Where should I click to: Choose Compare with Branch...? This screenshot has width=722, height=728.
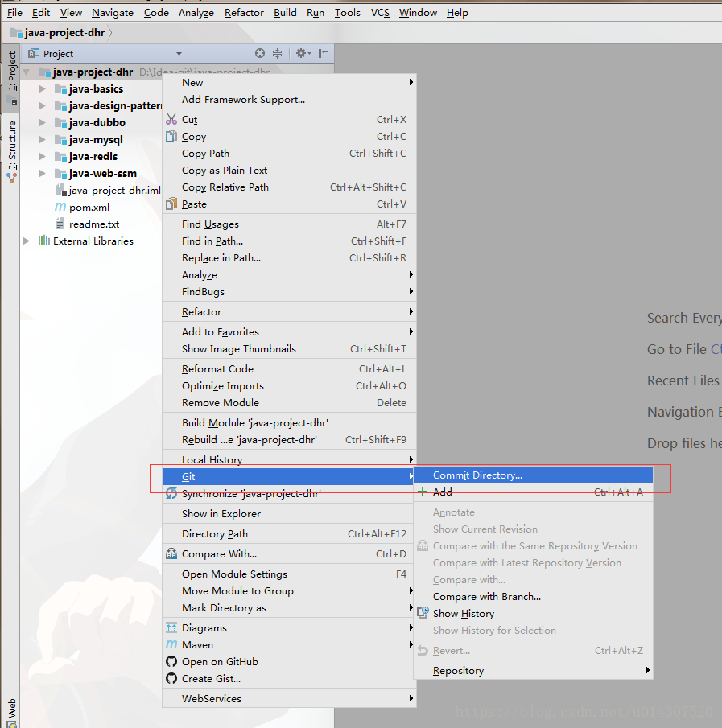533,597
